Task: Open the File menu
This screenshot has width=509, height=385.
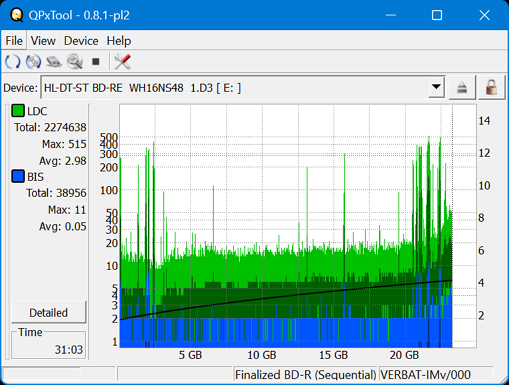Action: point(14,41)
